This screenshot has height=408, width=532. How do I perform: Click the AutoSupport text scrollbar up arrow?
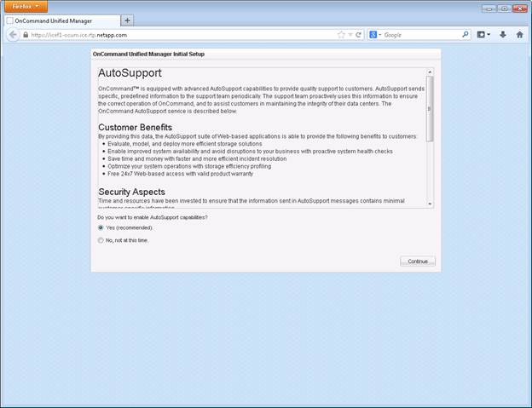click(x=430, y=72)
